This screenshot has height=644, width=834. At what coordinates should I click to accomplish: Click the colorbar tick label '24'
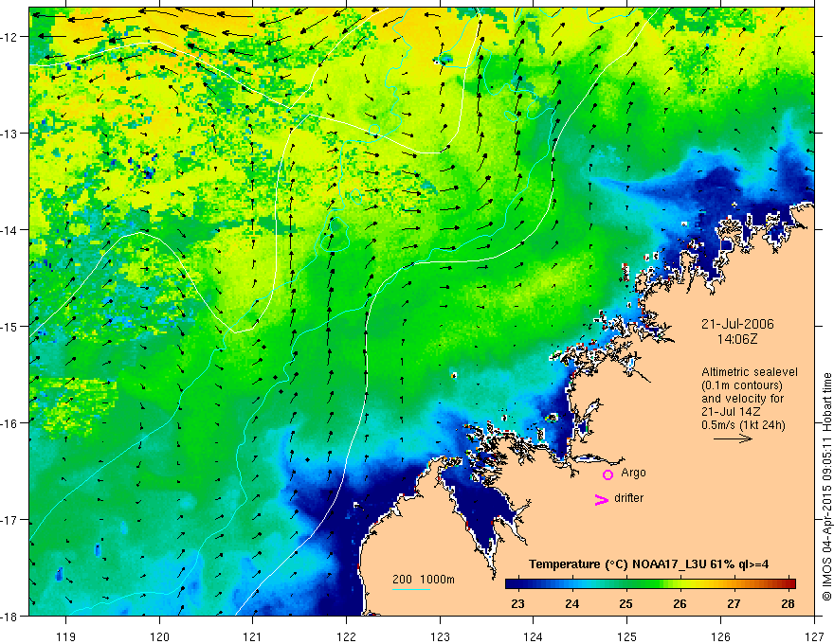[571, 603]
